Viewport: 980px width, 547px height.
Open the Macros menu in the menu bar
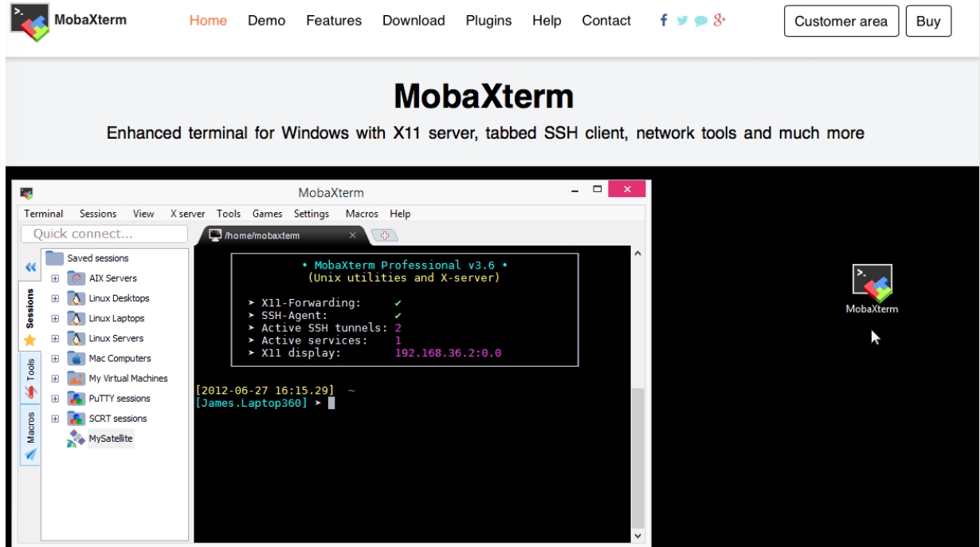point(362,214)
